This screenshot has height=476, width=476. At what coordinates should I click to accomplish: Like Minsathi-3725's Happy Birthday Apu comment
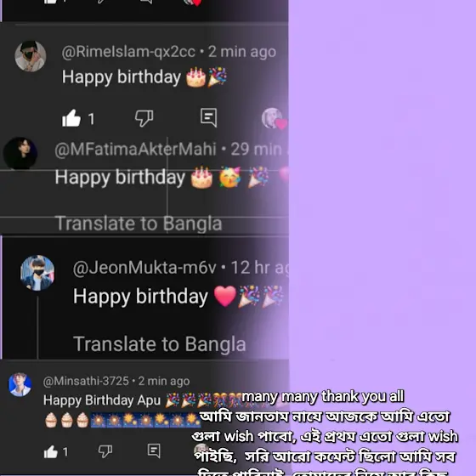[x=51, y=451]
